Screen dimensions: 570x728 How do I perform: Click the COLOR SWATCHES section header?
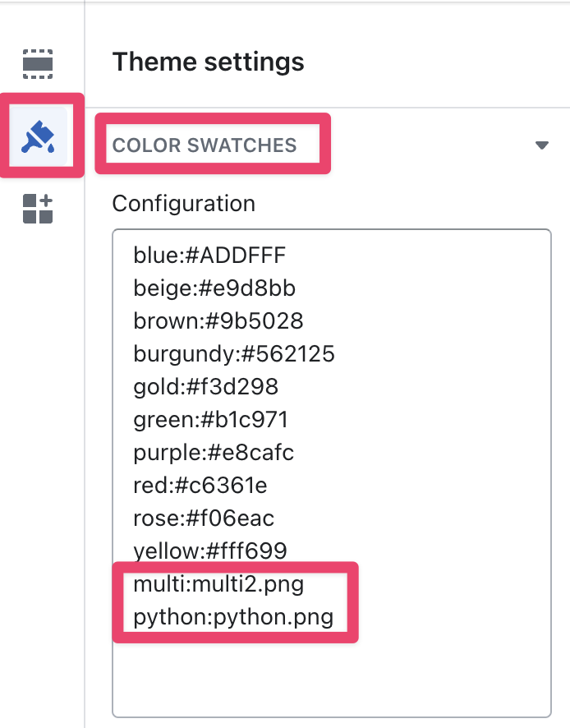pos(205,145)
